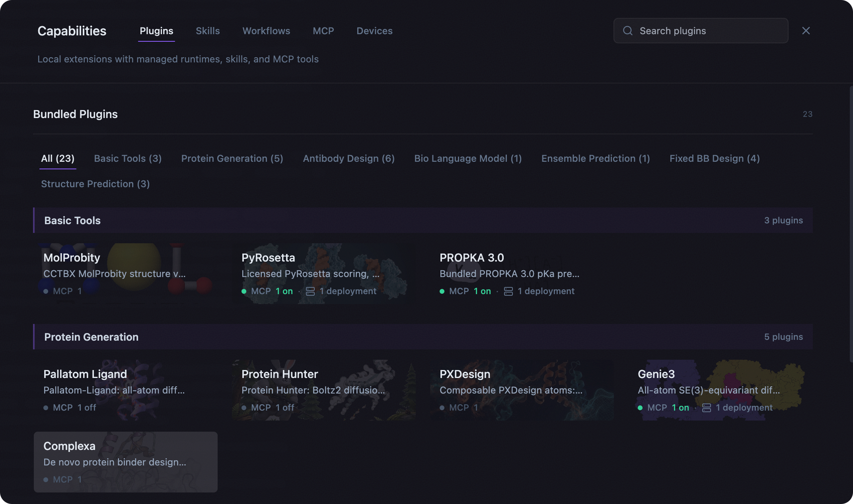Open the Complexa plugin card
The height and width of the screenshot is (504, 853).
click(x=126, y=462)
